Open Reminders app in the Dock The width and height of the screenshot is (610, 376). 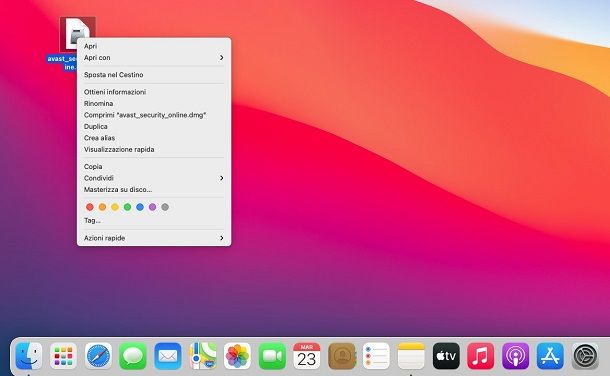tap(376, 356)
